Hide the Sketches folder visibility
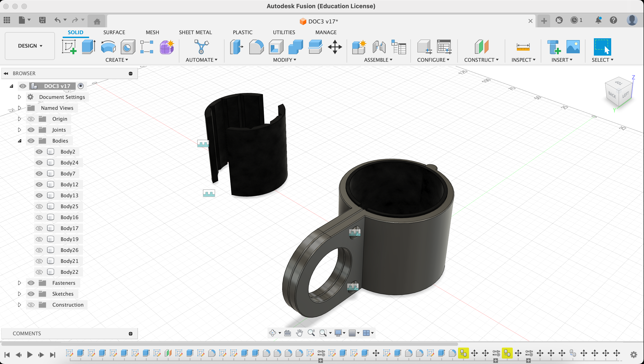Image resolution: width=644 pixels, height=364 pixels. tap(31, 294)
